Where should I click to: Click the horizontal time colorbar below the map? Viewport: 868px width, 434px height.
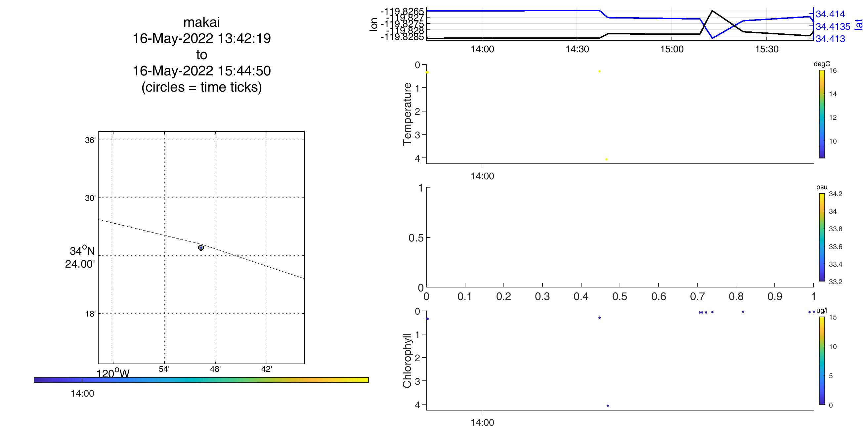[x=201, y=380]
